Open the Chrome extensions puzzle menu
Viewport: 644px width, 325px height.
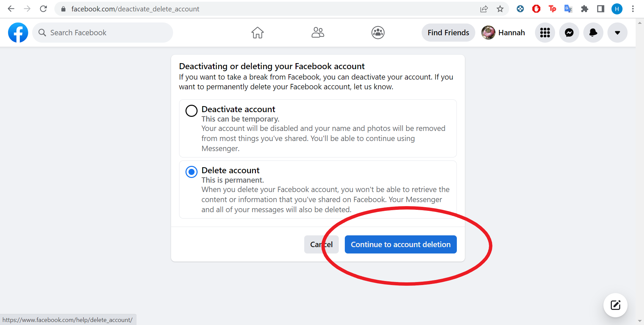[585, 9]
